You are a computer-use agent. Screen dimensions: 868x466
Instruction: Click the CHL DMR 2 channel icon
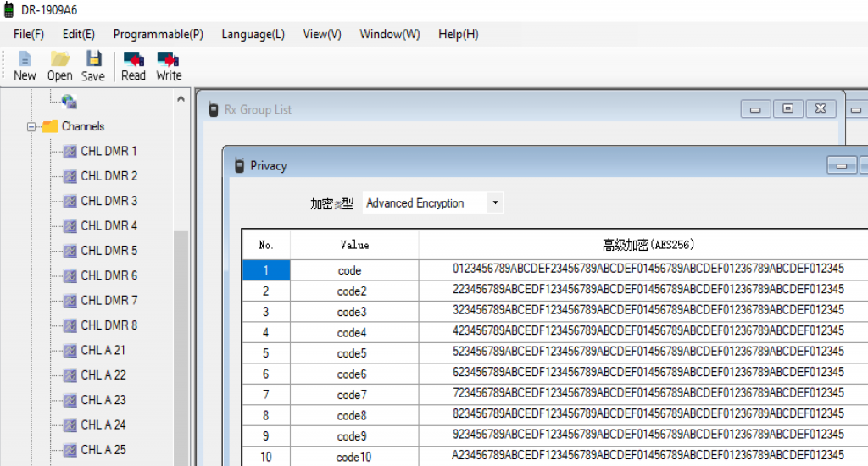click(70, 176)
